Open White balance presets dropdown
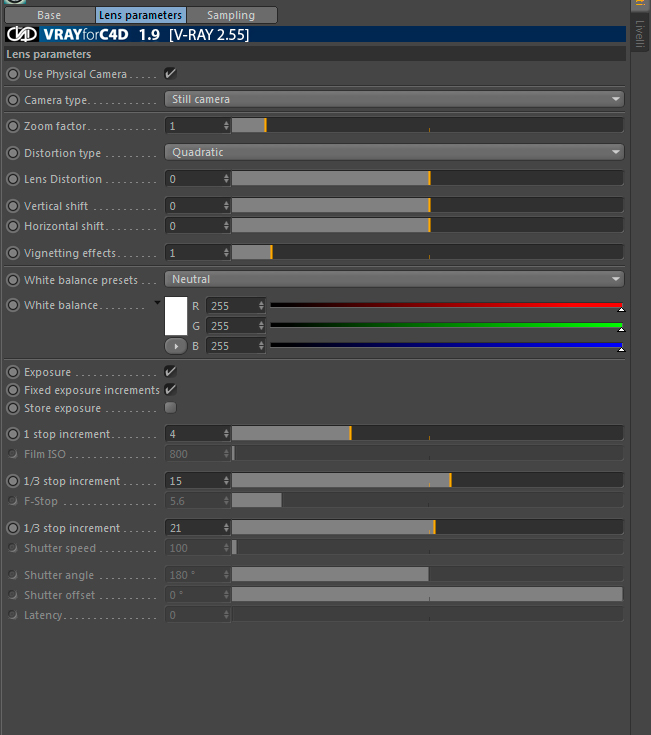This screenshot has width=651, height=735. [394, 279]
